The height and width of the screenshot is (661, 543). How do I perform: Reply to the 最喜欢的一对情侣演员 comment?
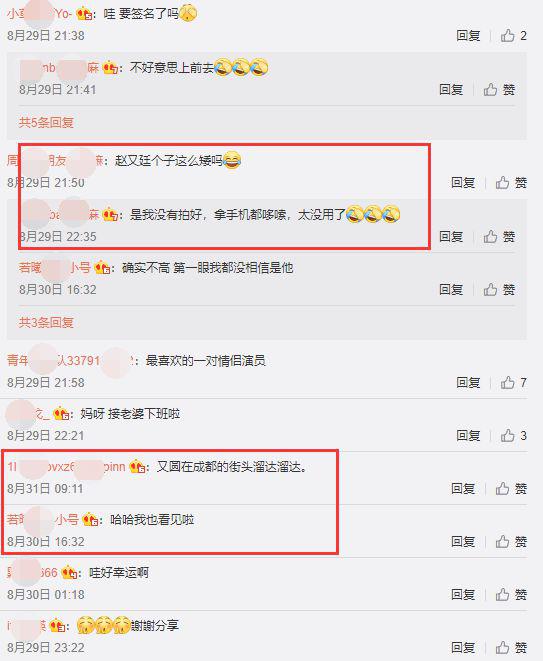[468, 382]
